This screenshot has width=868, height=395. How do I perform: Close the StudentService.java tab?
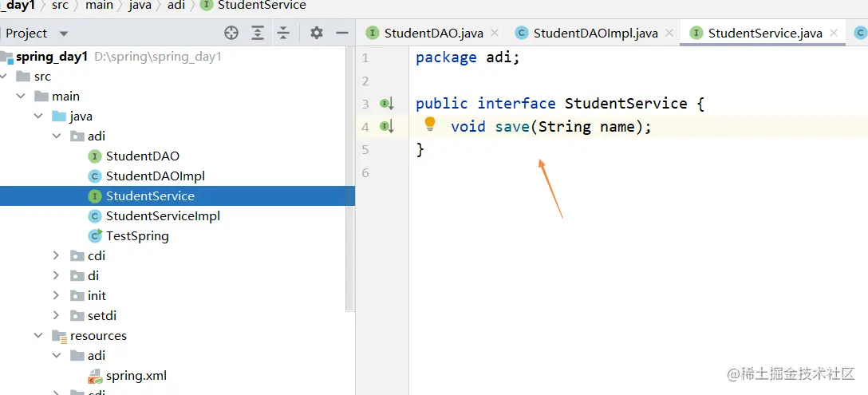click(x=833, y=34)
